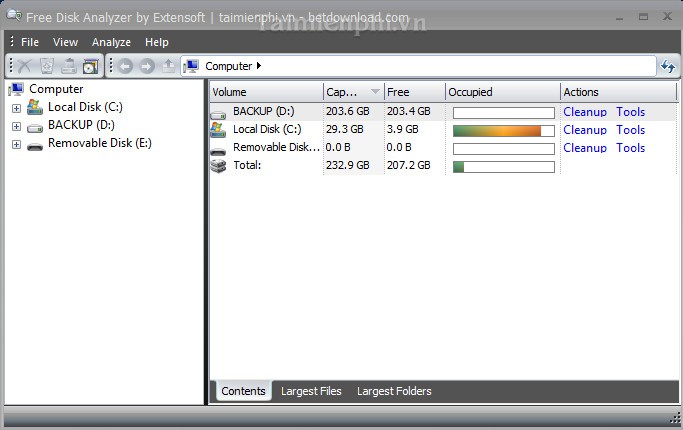The width and height of the screenshot is (683, 430).
Task: Refresh using the blue arrows icon
Action: [x=668, y=66]
